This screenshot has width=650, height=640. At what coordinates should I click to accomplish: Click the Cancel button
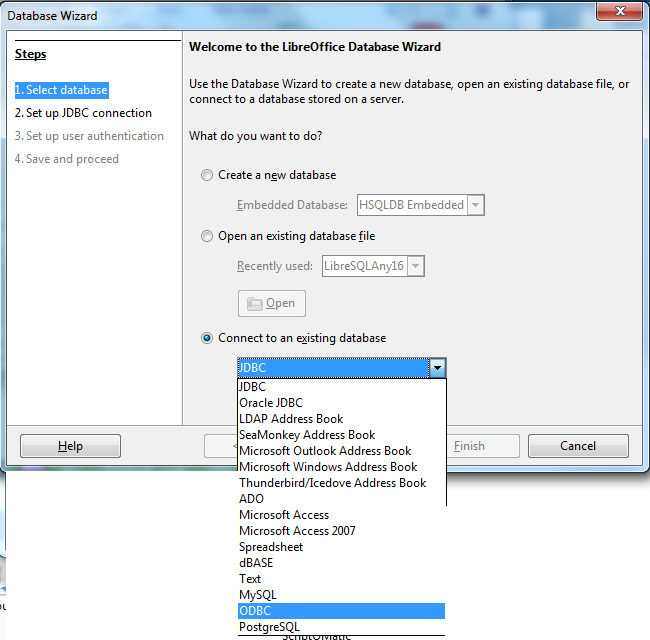578,446
